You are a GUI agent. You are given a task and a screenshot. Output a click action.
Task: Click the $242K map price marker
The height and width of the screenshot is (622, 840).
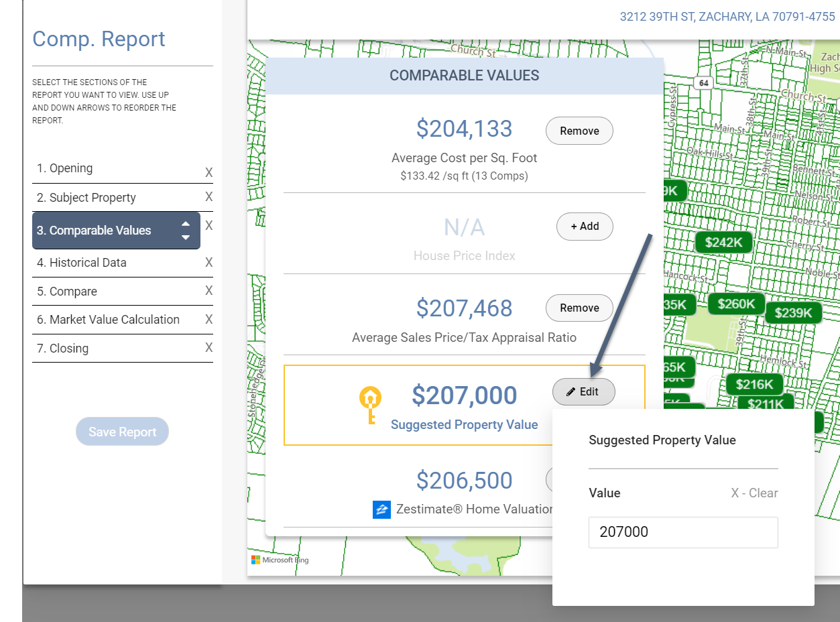[723, 243]
